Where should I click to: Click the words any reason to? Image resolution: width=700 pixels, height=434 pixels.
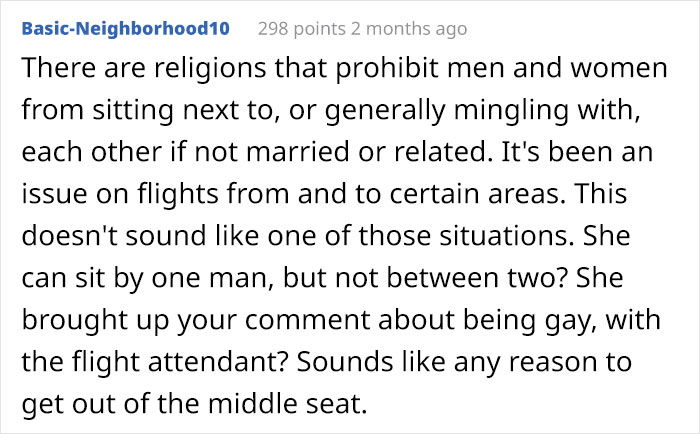coord(542,362)
